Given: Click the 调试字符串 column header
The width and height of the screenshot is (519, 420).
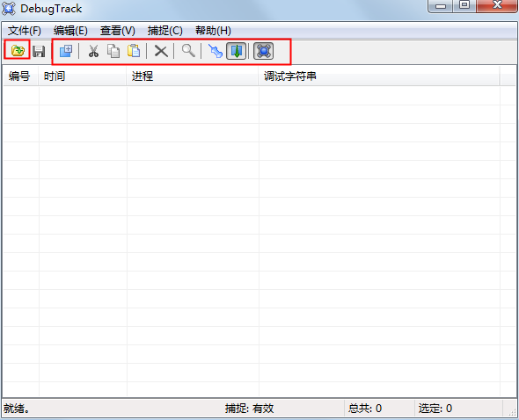Looking at the screenshot, I should (379, 76).
